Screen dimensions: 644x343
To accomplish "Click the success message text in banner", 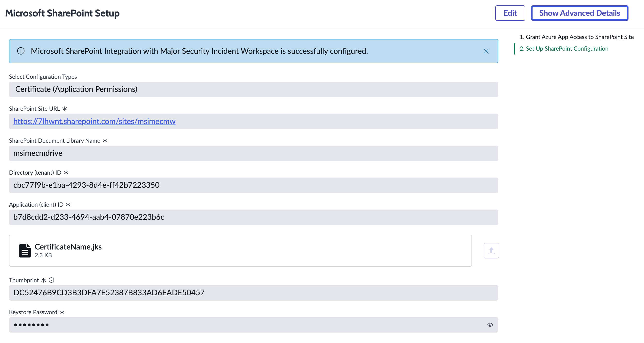I will pos(199,51).
